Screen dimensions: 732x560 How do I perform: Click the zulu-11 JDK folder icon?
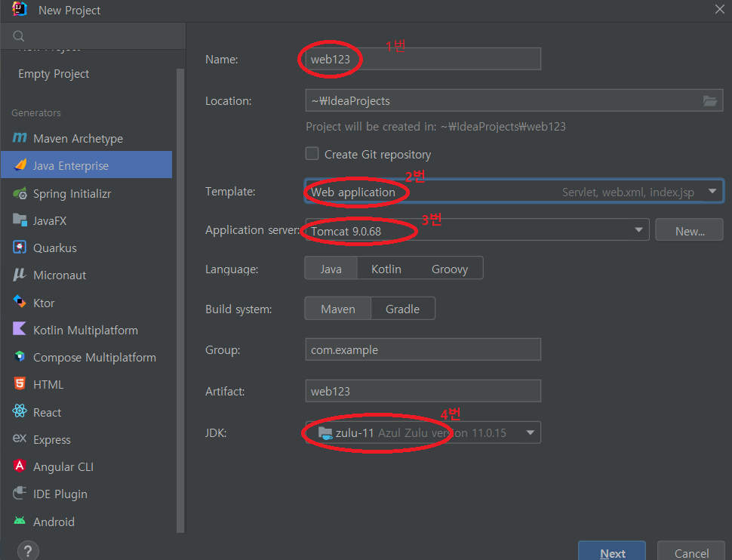click(325, 433)
